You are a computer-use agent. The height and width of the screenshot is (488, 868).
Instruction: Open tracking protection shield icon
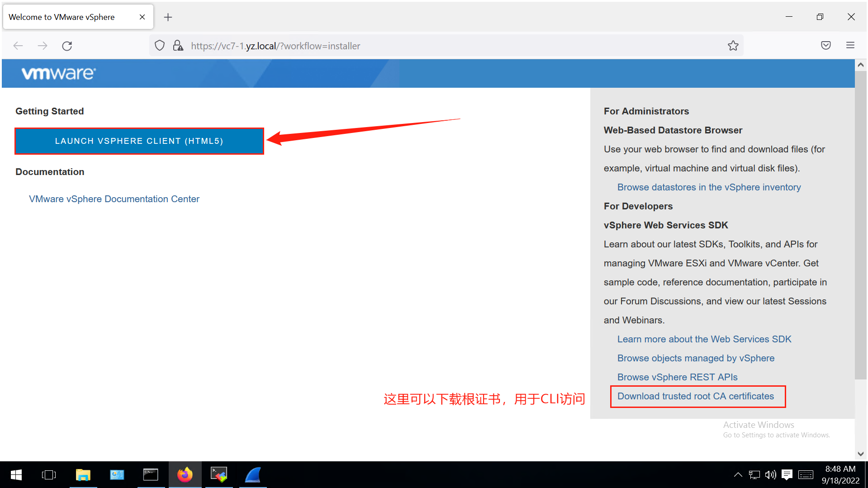(x=160, y=46)
